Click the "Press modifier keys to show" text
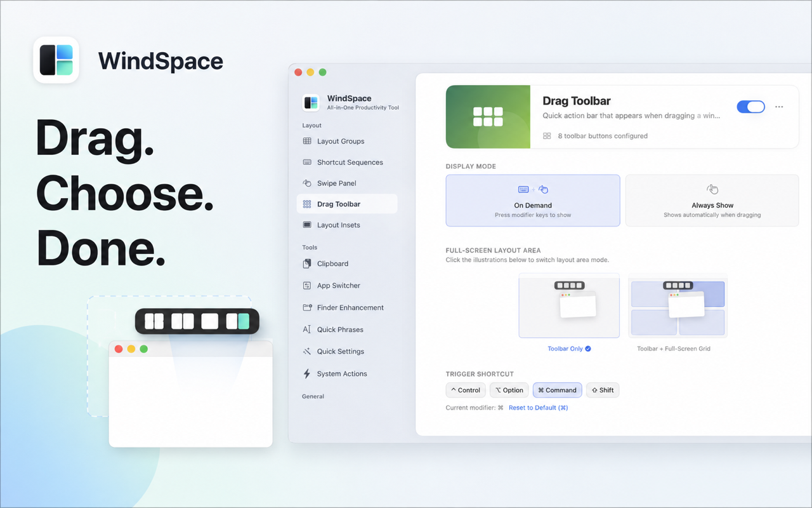Screen dimensions: 812x508 533,215
